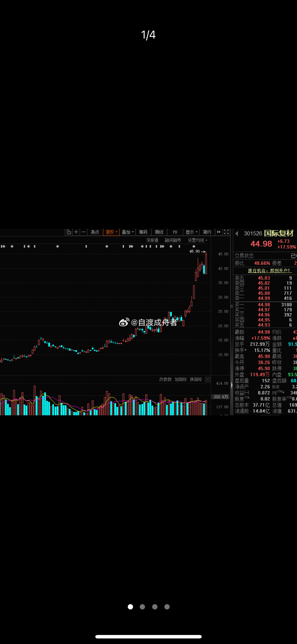
Task: Click 卖三 price 45.01
Action: (x=264, y=288)
